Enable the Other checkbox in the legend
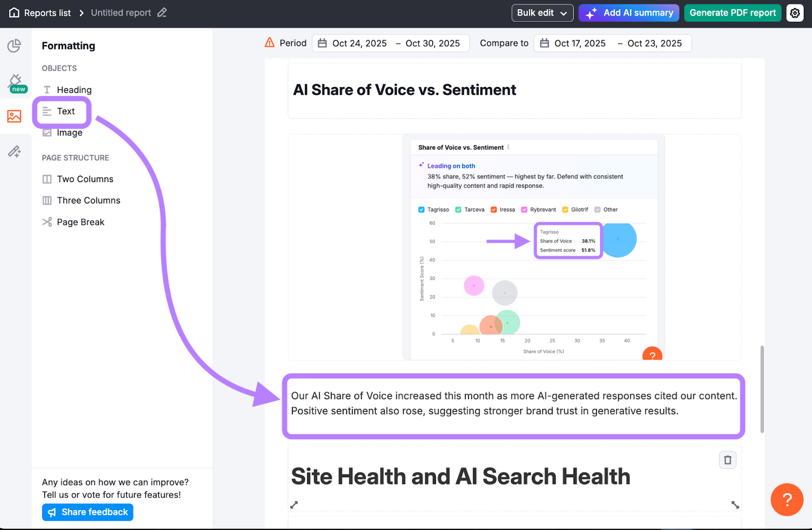Screen dimensions: 812x530 point(597,209)
